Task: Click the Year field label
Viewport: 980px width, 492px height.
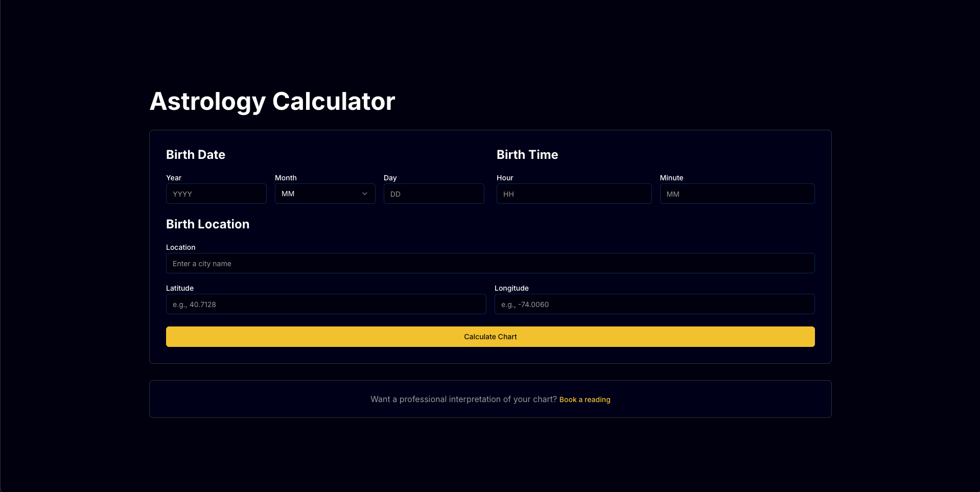Action: (x=174, y=178)
